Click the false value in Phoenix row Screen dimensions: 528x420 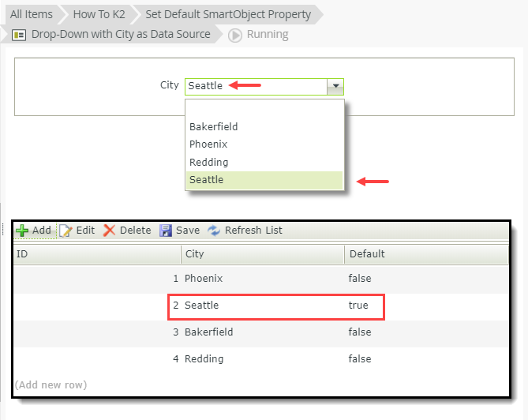pyautogui.click(x=360, y=279)
